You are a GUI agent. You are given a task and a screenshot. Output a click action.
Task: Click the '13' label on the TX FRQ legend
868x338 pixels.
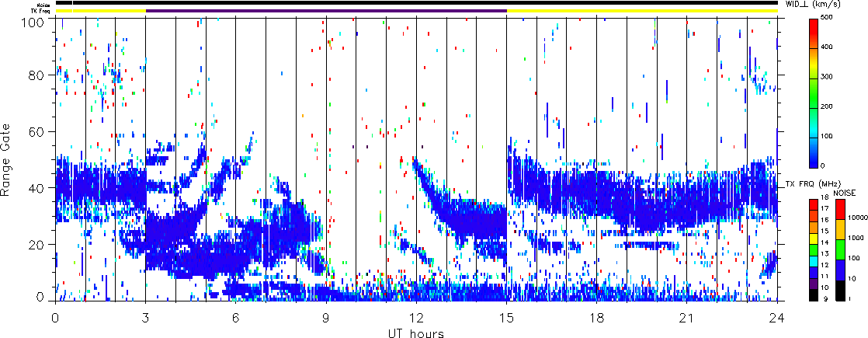pyautogui.click(x=825, y=254)
